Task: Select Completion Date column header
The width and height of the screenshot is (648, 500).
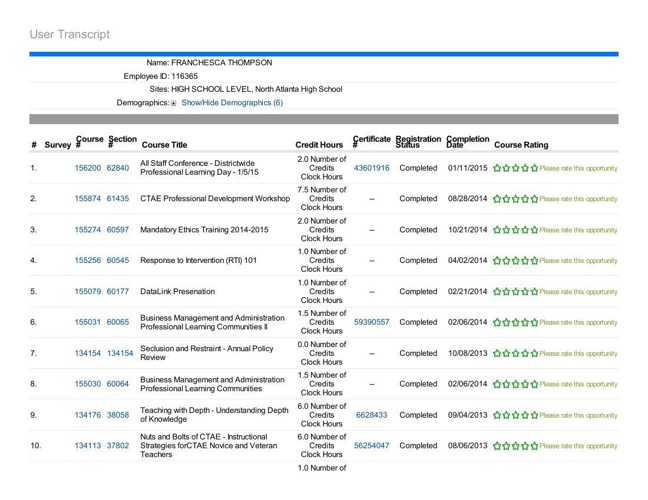Action: [467, 142]
